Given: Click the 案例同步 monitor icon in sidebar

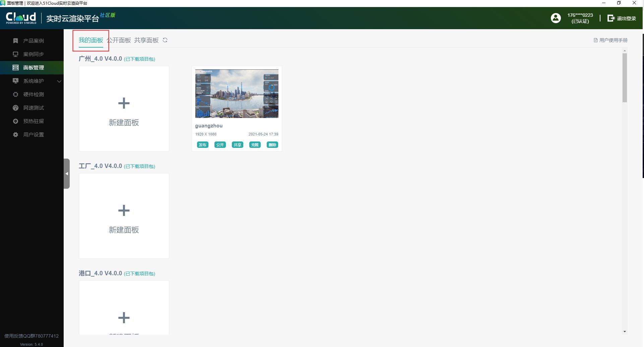Looking at the screenshot, I should (15, 54).
